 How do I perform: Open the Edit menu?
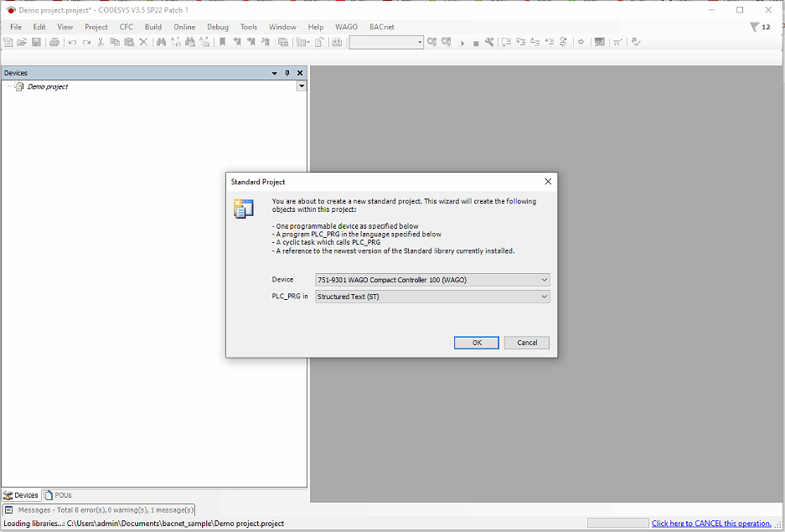tap(39, 27)
